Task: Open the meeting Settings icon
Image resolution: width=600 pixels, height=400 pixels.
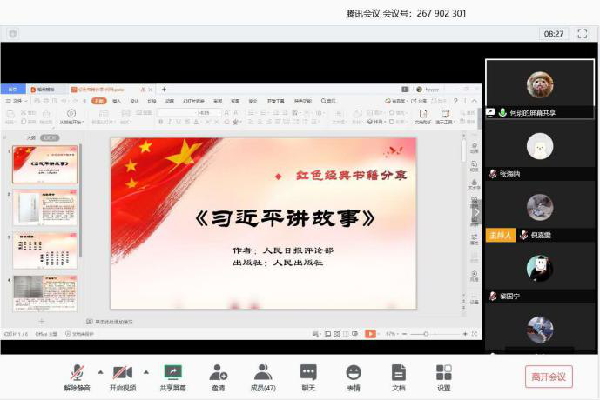Action: 443,376
